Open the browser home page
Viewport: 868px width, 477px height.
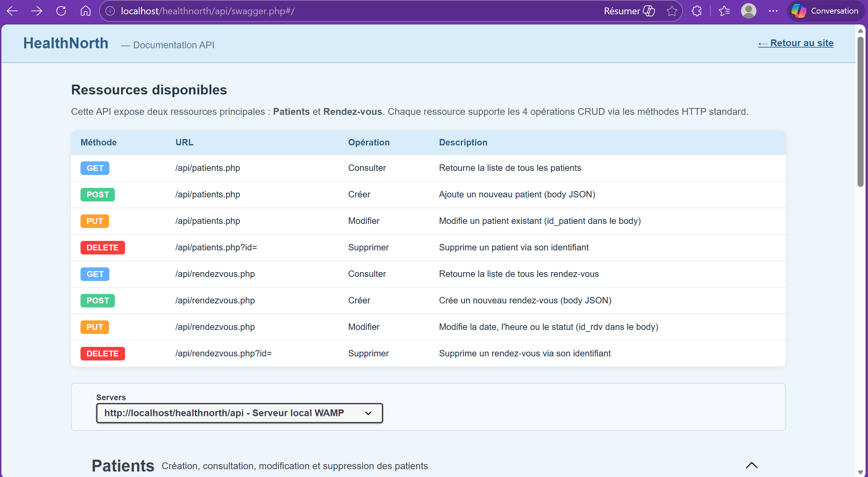(86, 11)
